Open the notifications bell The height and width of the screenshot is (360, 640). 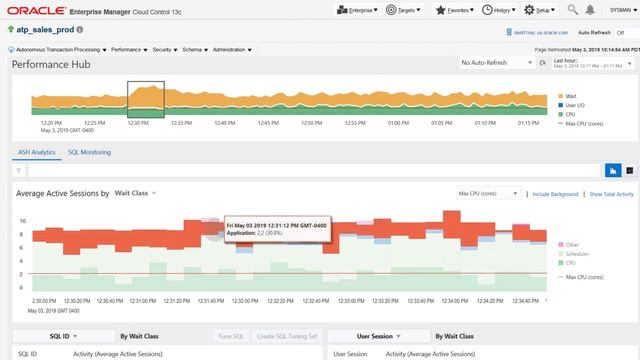click(590, 10)
